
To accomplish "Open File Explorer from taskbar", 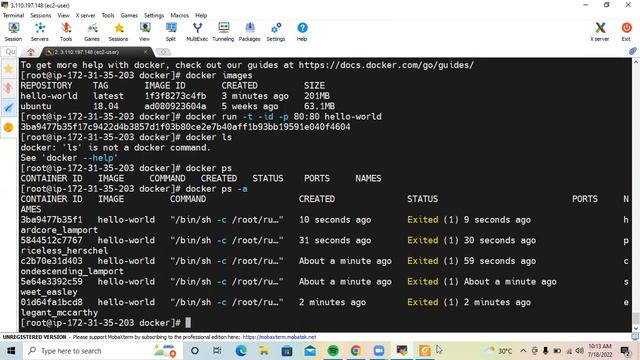I will pyautogui.click(x=264, y=351).
